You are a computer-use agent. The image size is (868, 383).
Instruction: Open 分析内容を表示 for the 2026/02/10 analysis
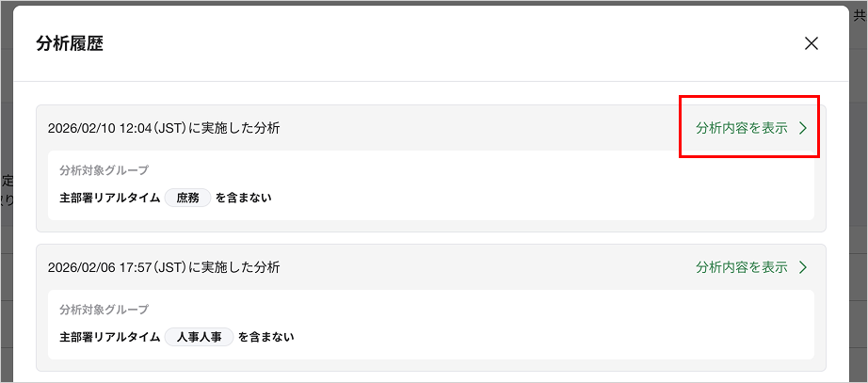tap(742, 128)
